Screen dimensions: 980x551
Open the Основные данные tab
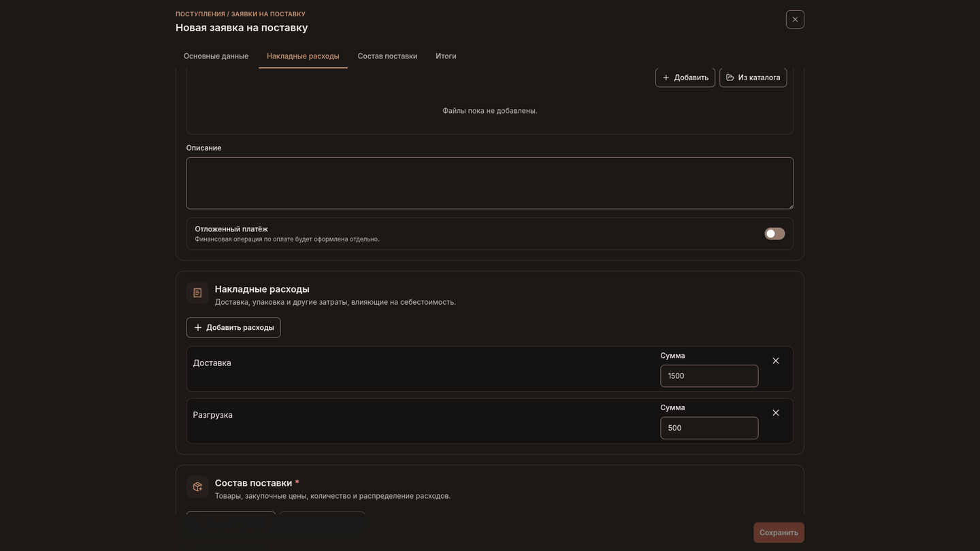tap(216, 56)
